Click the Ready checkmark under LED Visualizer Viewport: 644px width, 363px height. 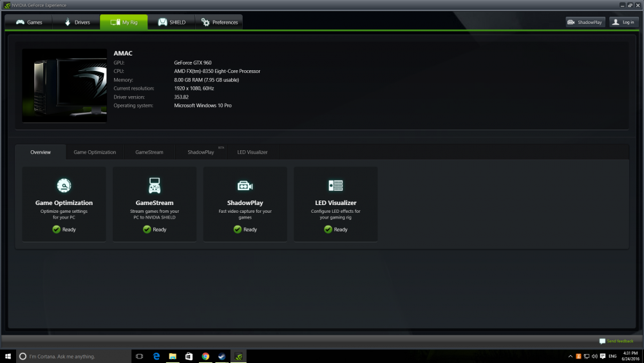click(328, 230)
